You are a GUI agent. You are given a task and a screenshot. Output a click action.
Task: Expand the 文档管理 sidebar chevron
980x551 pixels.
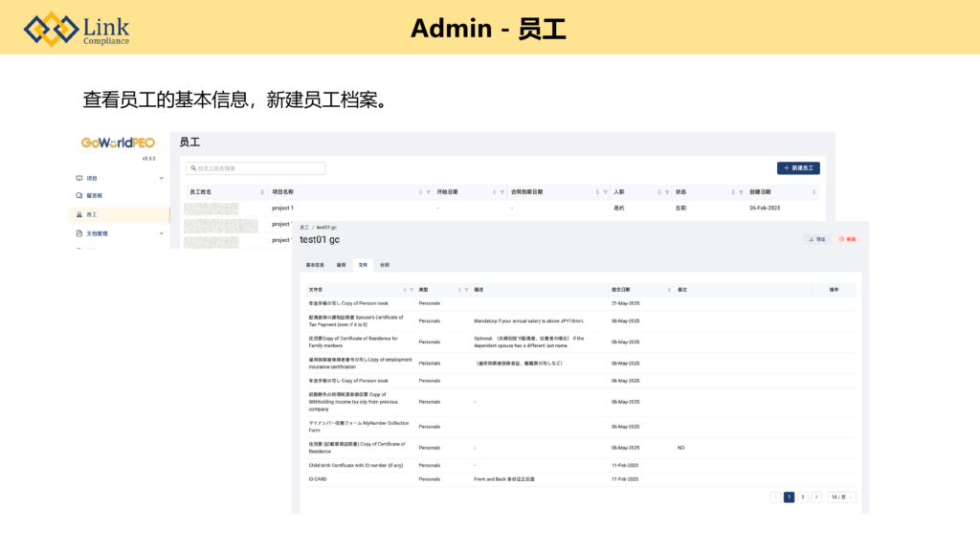[161, 232]
